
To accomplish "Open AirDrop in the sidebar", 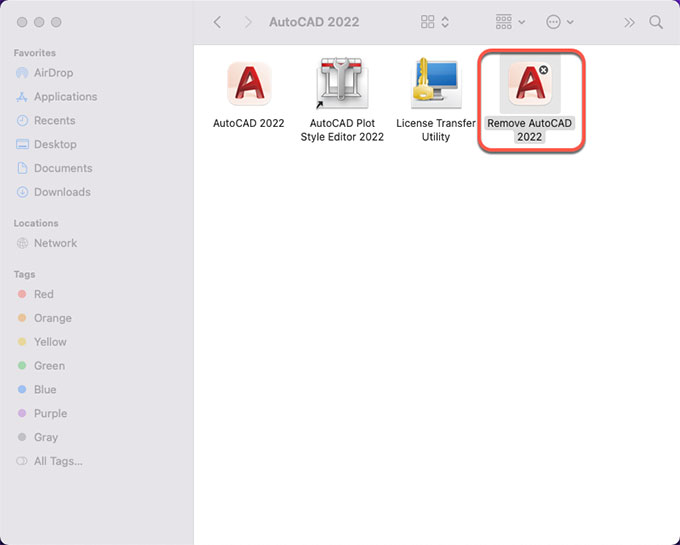I will 44,73.
